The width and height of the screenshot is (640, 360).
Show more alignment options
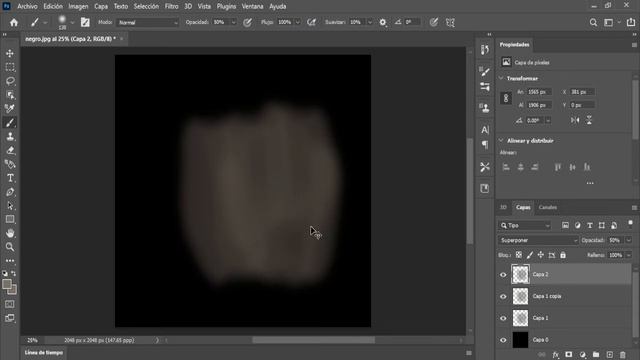[x=590, y=183]
